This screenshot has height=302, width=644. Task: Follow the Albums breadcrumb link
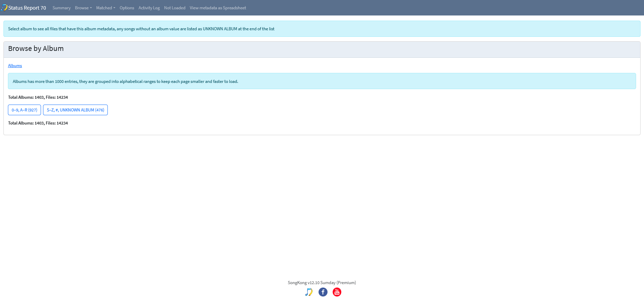click(15, 66)
